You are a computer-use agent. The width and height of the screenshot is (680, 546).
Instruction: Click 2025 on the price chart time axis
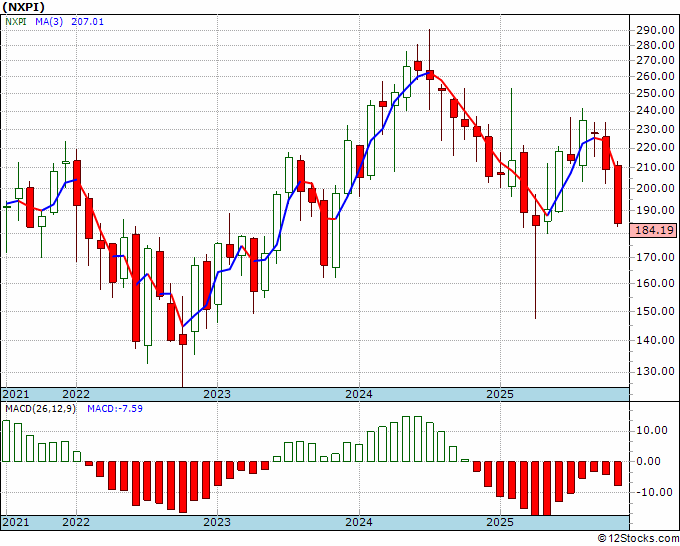[x=500, y=394]
